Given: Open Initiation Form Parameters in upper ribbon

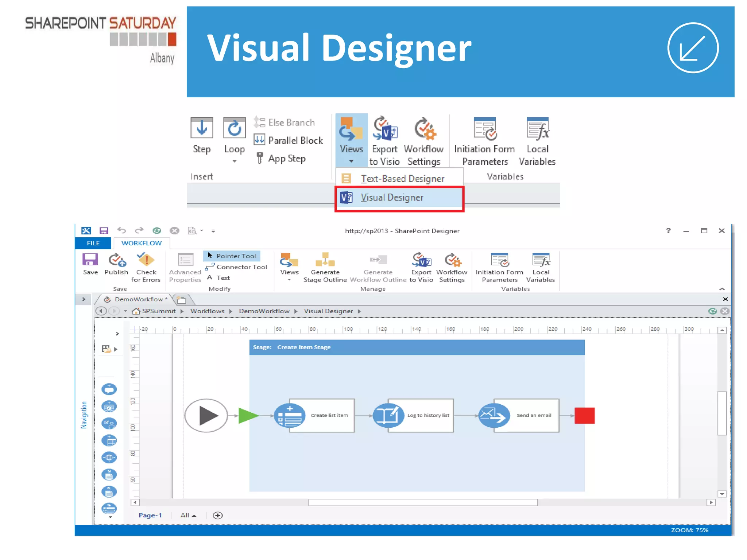Looking at the screenshot, I should [x=484, y=141].
